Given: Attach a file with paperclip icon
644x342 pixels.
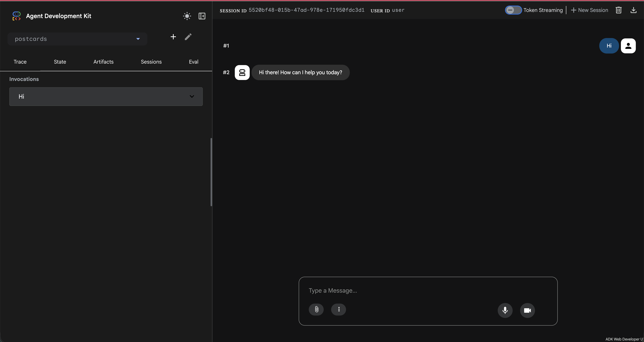Looking at the screenshot, I should [x=316, y=310].
